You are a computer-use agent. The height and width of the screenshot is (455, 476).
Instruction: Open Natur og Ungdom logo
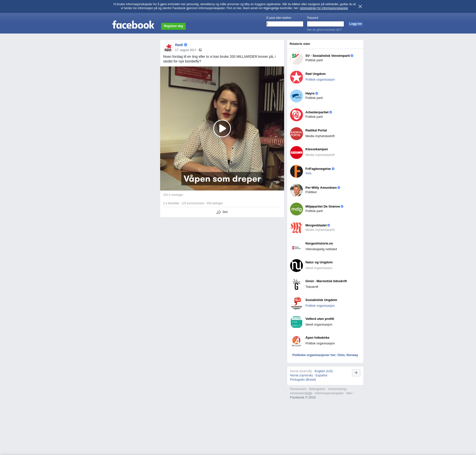(x=297, y=266)
